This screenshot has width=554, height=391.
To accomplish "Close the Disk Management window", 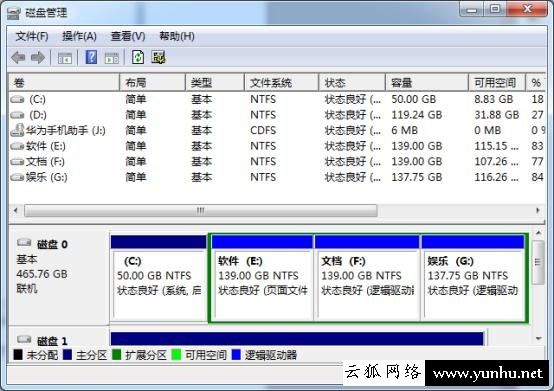I will [527, 9].
